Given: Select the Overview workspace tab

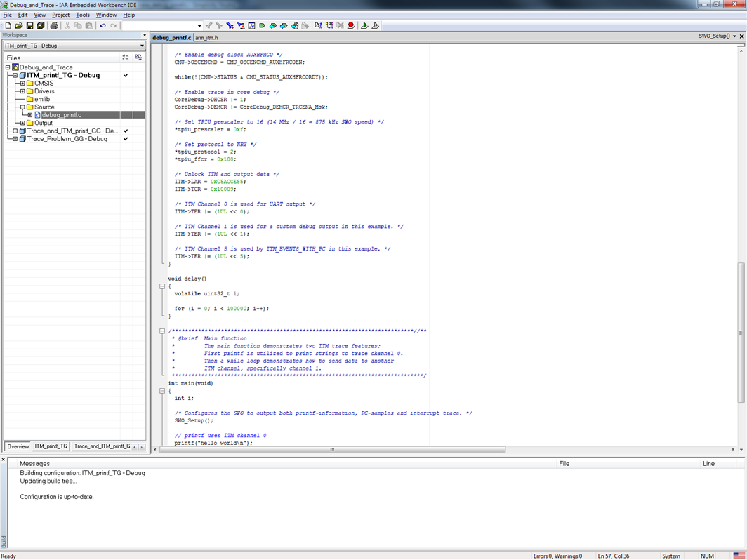Looking at the screenshot, I should click(x=18, y=446).
